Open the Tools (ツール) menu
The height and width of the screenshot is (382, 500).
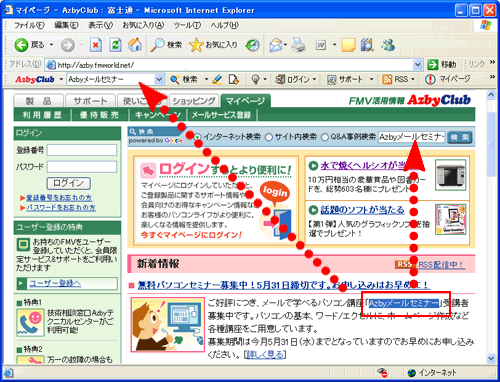[x=187, y=25]
